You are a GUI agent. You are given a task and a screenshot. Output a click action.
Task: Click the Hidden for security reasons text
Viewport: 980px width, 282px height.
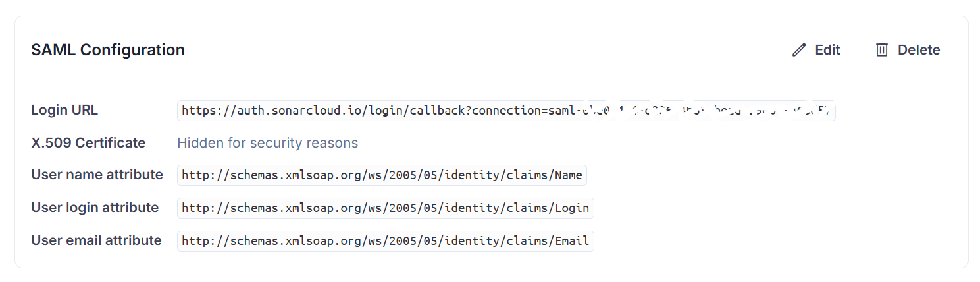click(x=267, y=143)
